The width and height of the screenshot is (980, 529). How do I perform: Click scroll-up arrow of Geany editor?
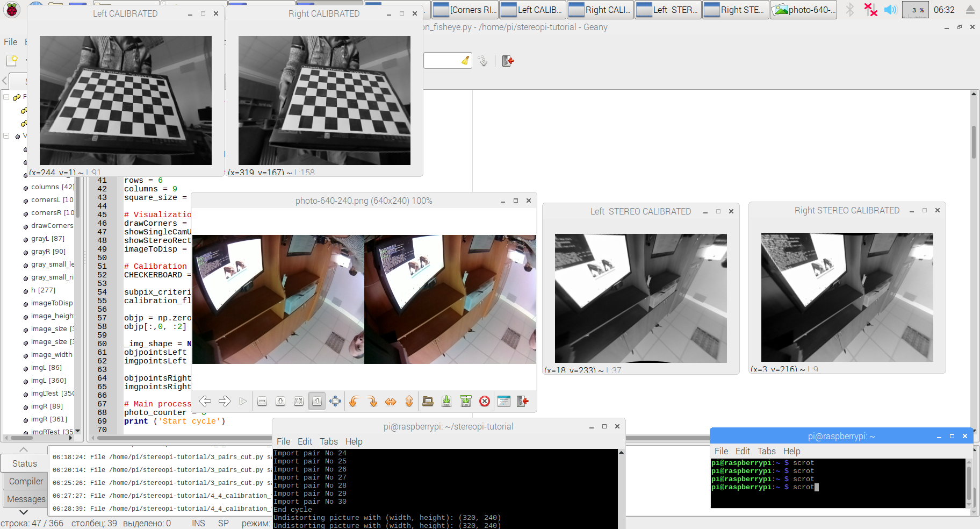pyautogui.click(x=974, y=94)
